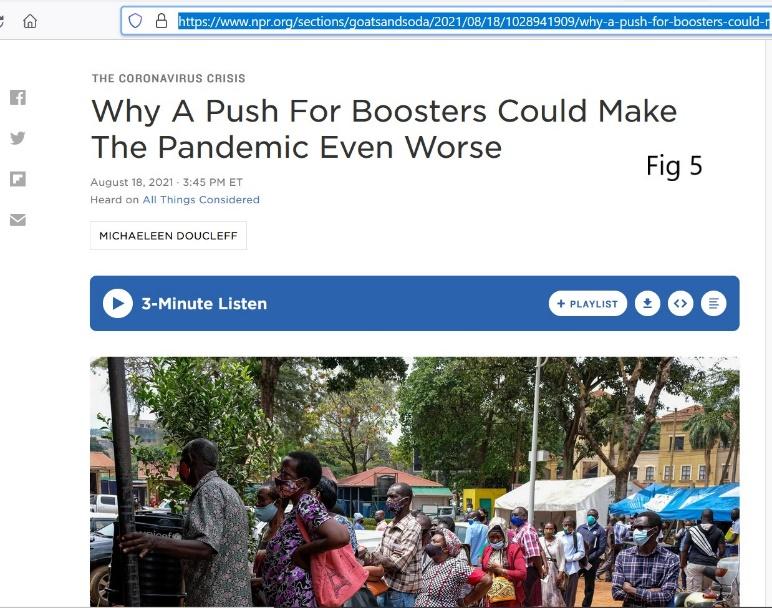Select the npr.org URL address bar
The height and width of the screenshot is (608, 772).
click(x=446, y=21)
